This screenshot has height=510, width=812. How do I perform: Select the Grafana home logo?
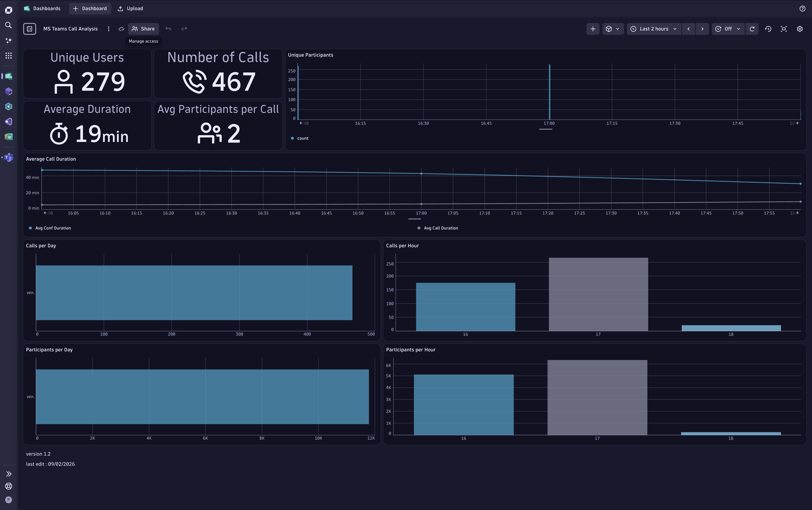click(x=8, y=10)
